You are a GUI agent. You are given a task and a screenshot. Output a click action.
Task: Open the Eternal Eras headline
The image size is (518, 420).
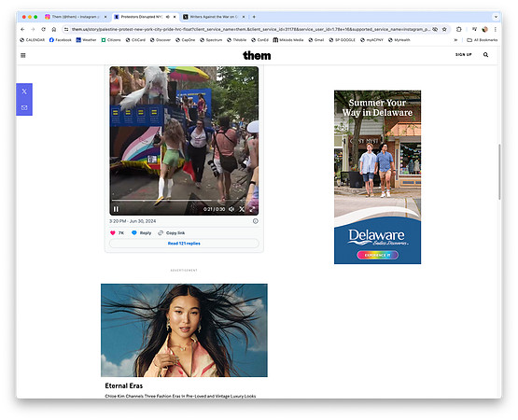click(124, 386)
